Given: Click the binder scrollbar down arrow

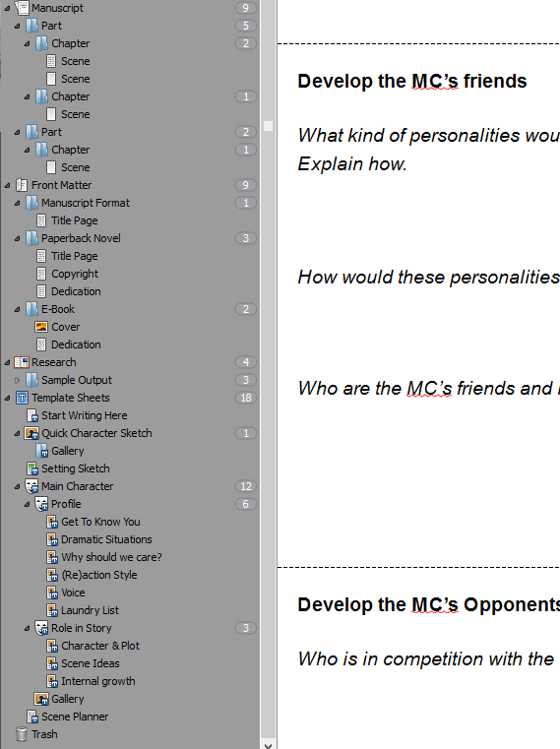Looking at the screenshot, I should tap(268, 744).
